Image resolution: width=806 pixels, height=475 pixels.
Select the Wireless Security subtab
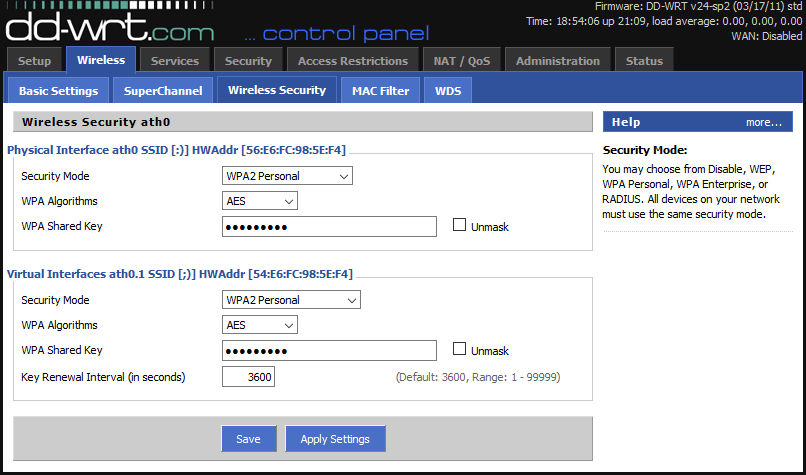pos(277,90)
